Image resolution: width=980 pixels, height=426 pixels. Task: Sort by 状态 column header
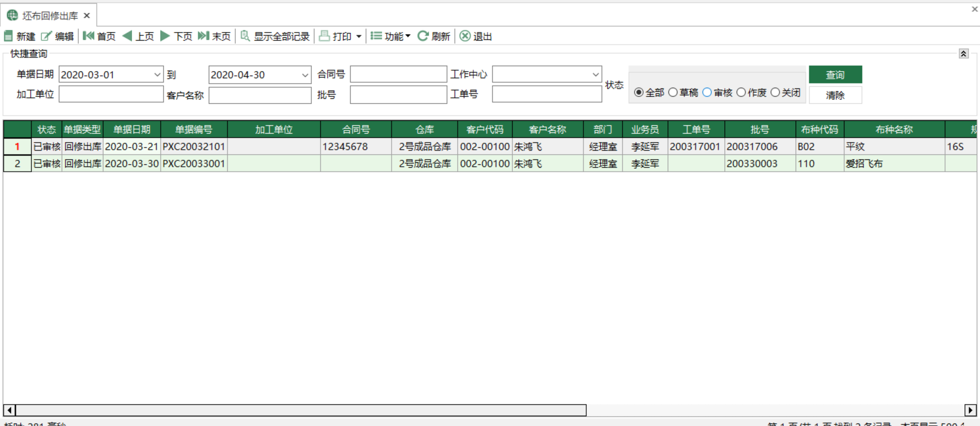tap(46, 129)
